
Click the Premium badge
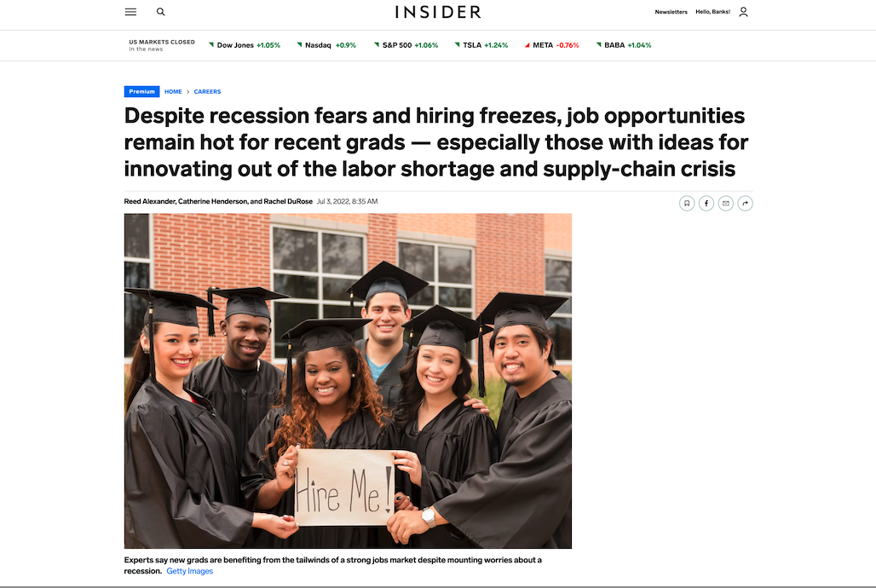click(x=142, y=92)
